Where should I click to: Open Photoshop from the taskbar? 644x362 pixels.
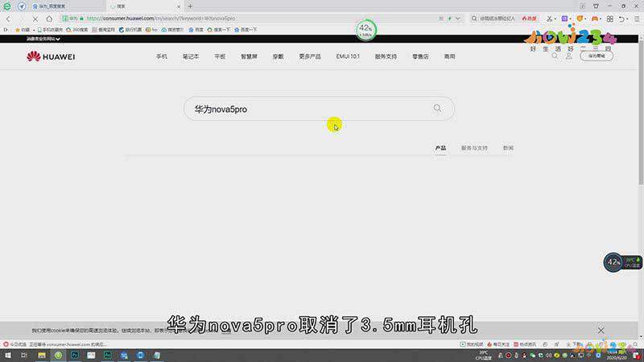click(x=75, y=355)
